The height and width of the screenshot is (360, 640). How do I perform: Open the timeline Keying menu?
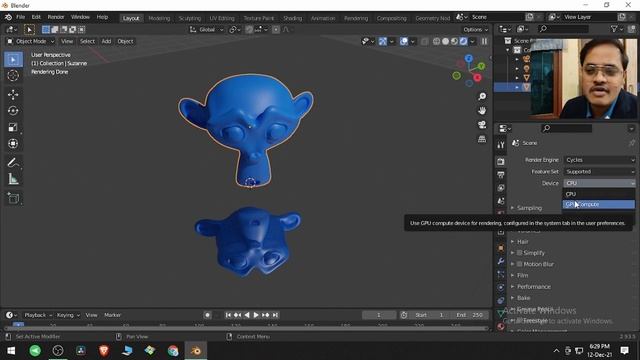pos(68,315)
